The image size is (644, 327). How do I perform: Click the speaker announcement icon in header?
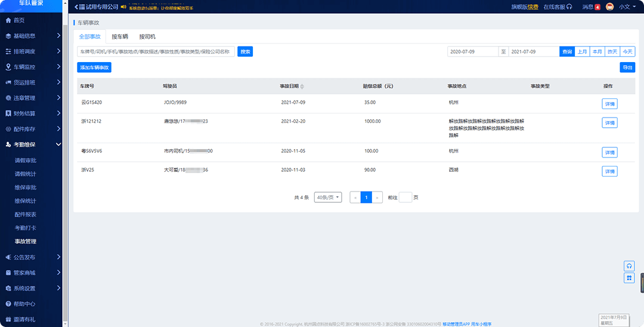click(x=123, y=7)
